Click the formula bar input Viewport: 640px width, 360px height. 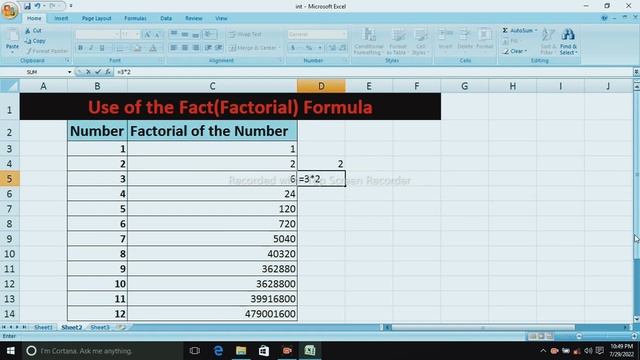pyautogui.click(x=373, y=72)
